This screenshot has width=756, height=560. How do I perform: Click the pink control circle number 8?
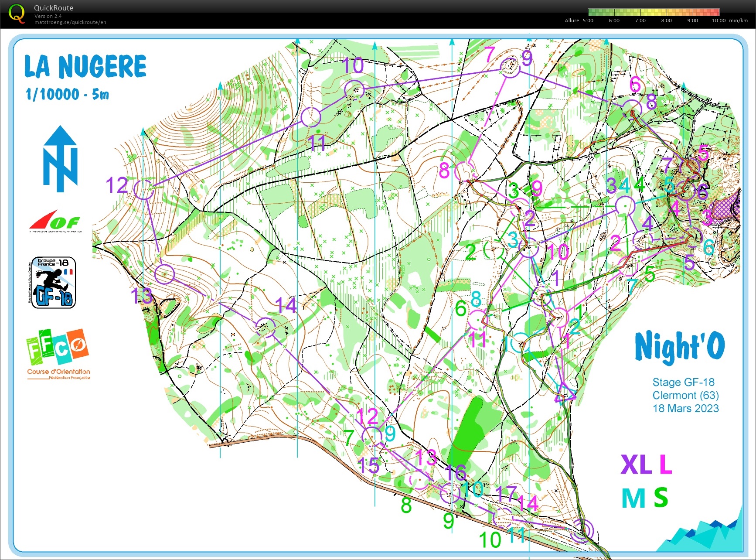point(464,171)
